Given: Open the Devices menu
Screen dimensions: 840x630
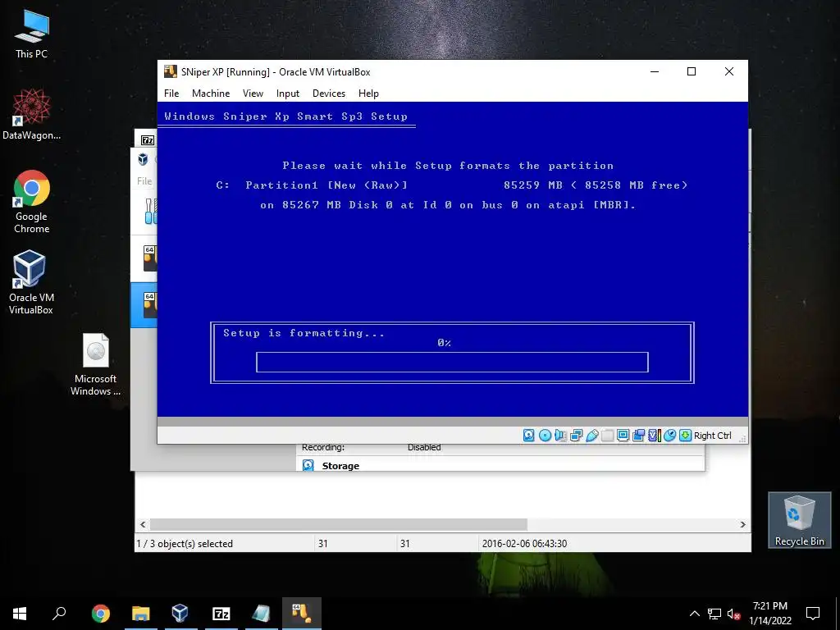Looking at the screenshot, I should 329,94.
